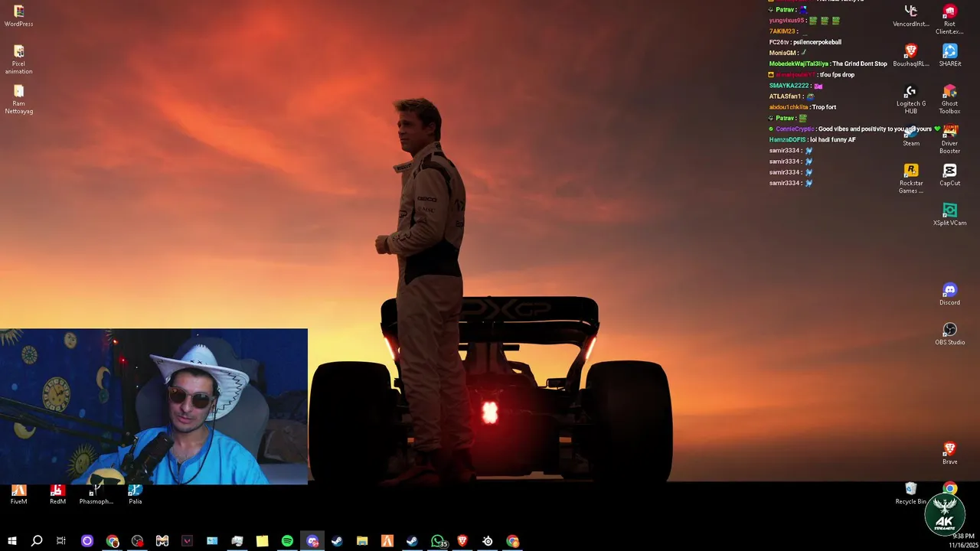
Task: Open the SHAREit desktop shortcut
Action: (x=949, y=56)
